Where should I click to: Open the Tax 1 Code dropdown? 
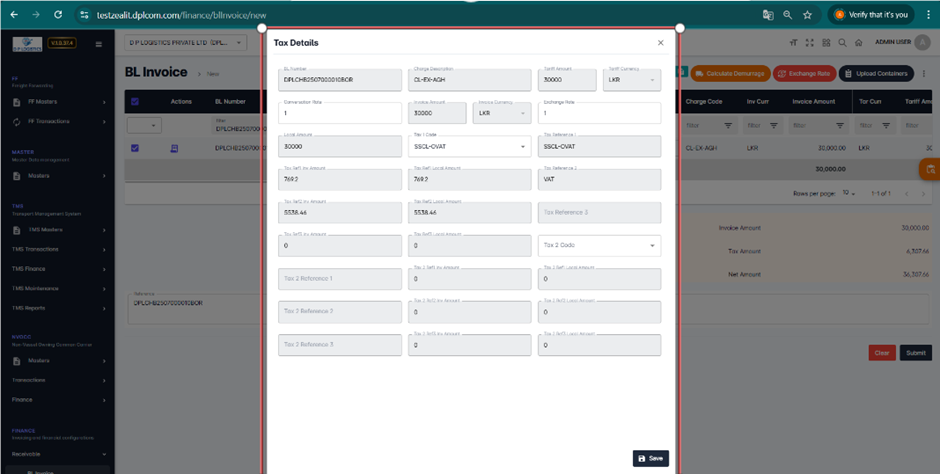click(x=469, y=146)
